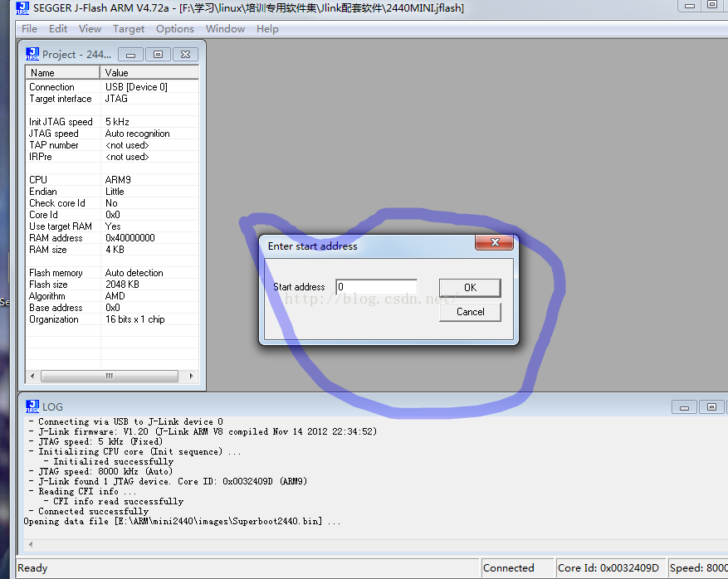The image size is (728, 579).
Task: Close the Project panel
Action: 186,55
